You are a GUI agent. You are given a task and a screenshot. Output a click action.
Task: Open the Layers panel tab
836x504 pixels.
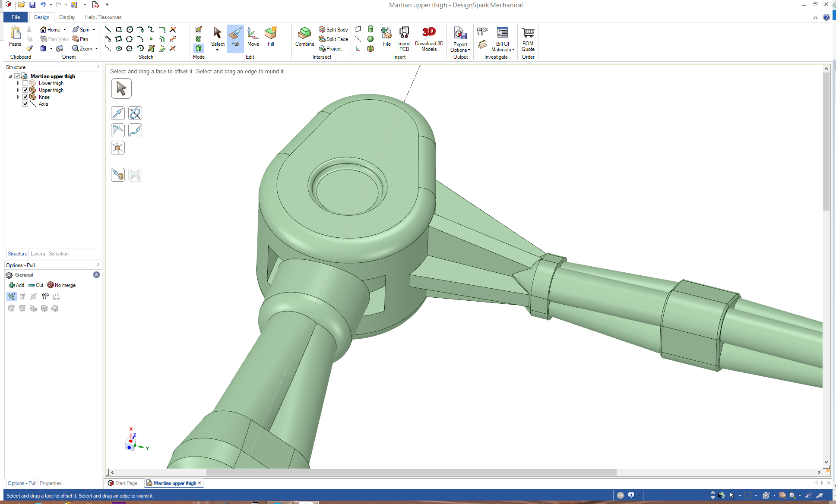(x=38, y=254)
